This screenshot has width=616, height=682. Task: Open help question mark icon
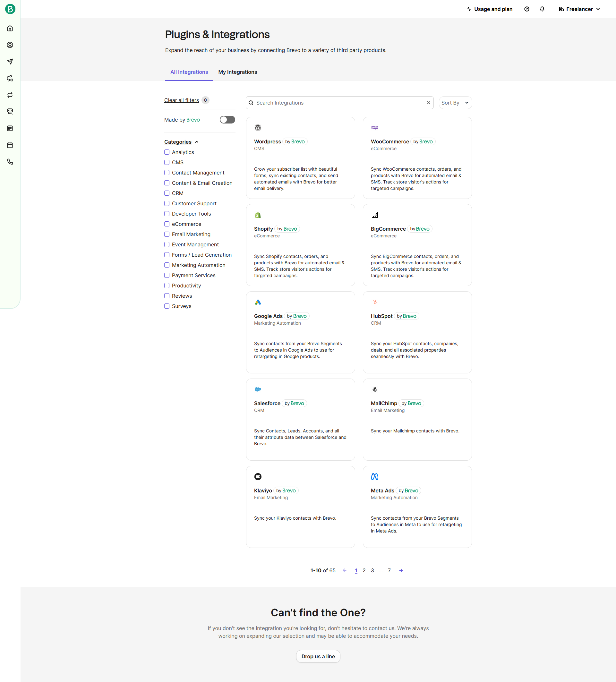(x=527, y=9)
